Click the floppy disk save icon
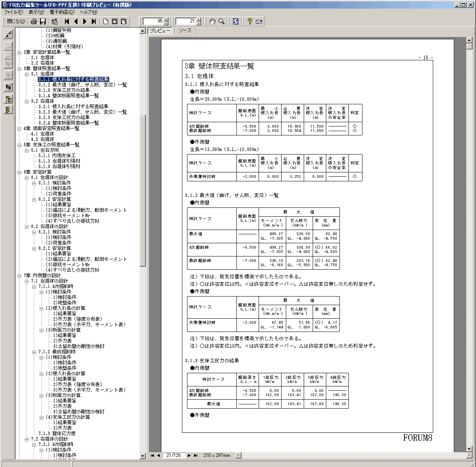This screenshot has height=467, width=476. 43,22
